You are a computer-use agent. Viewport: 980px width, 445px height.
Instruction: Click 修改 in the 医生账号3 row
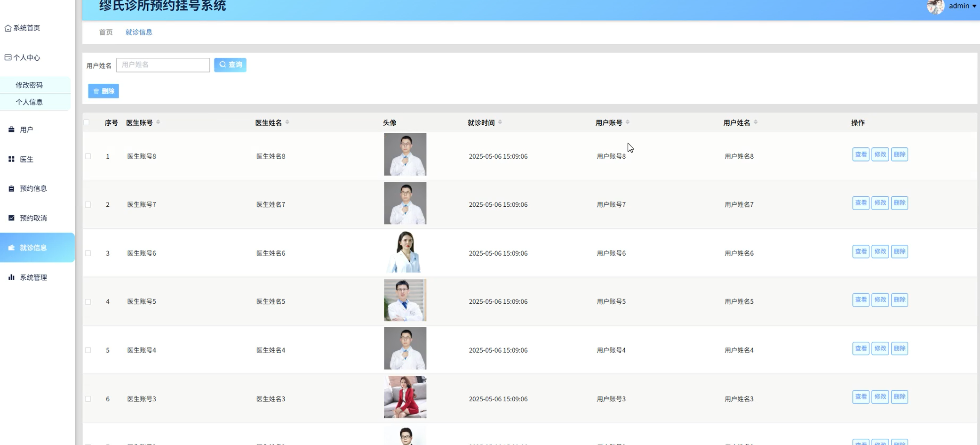tap(880, 397)
